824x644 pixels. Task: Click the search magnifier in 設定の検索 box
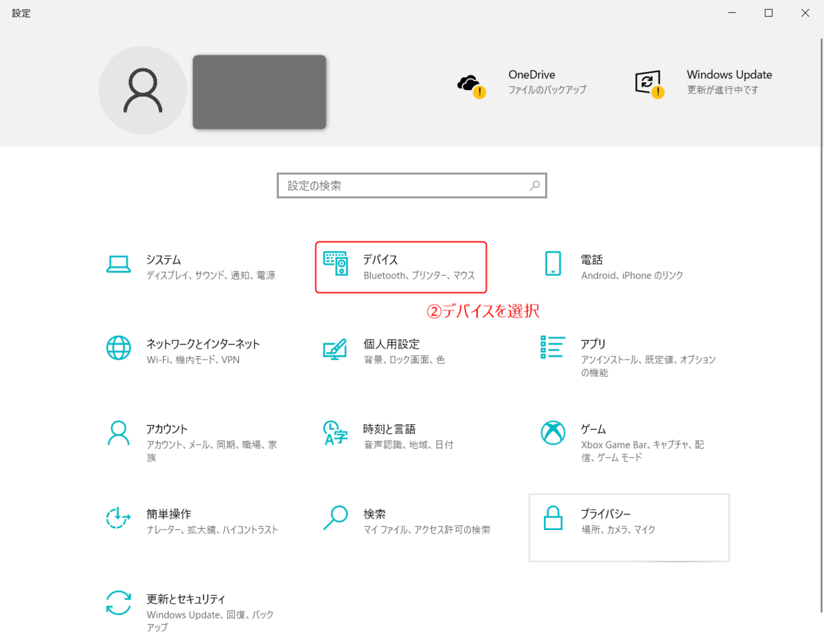535,185
